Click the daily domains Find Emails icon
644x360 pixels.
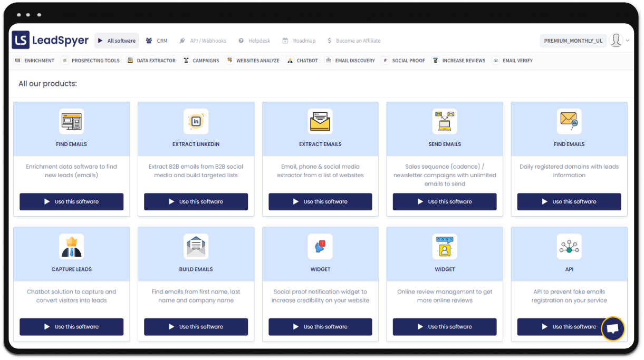[569, 122]
